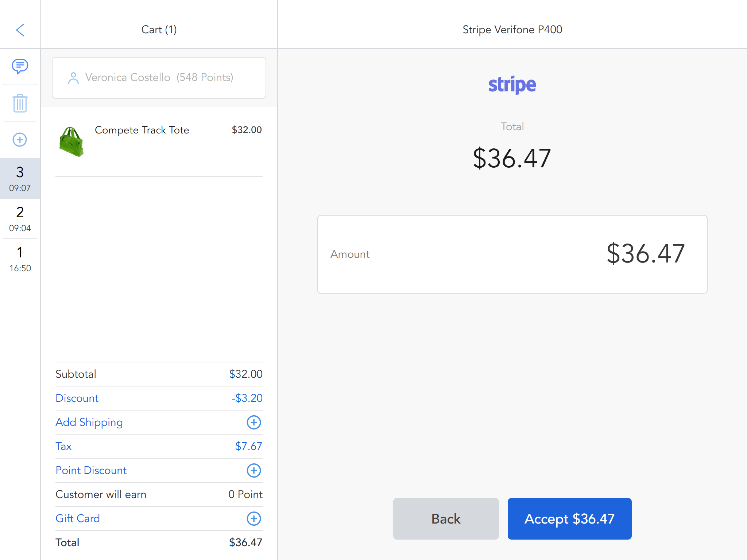Select the customer person icon

tap(73, 78)
